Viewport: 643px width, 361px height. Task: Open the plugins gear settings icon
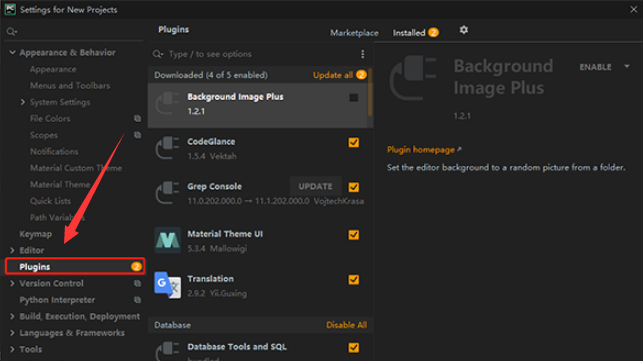(464, 30)
